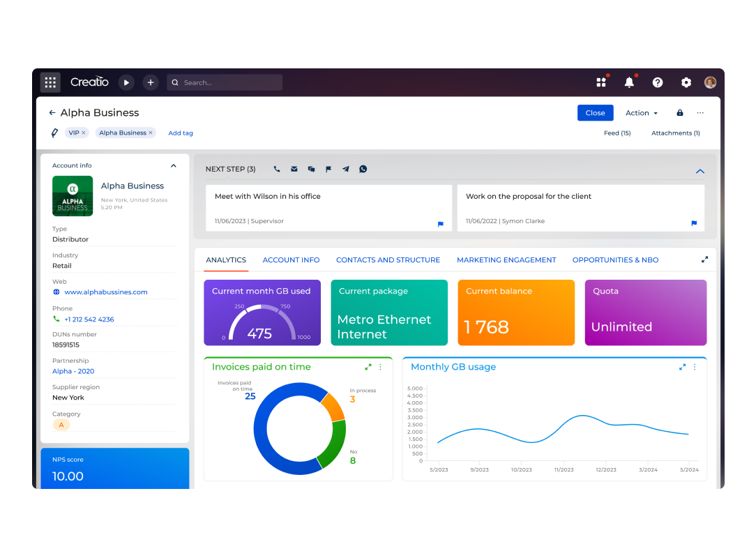The width and height of the screenshot is (756, 558).
Task: Collapse the Account info panel
Action: point(173,165)
